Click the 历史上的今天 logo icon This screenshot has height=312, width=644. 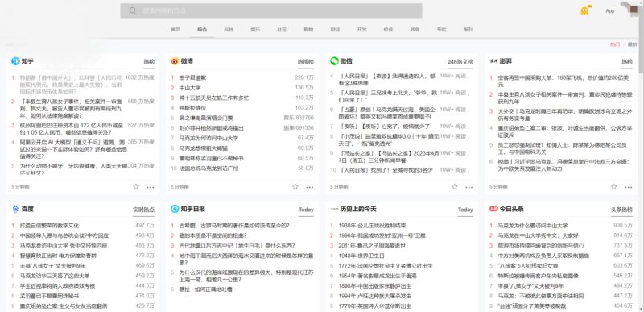click(x=334, y=210)
